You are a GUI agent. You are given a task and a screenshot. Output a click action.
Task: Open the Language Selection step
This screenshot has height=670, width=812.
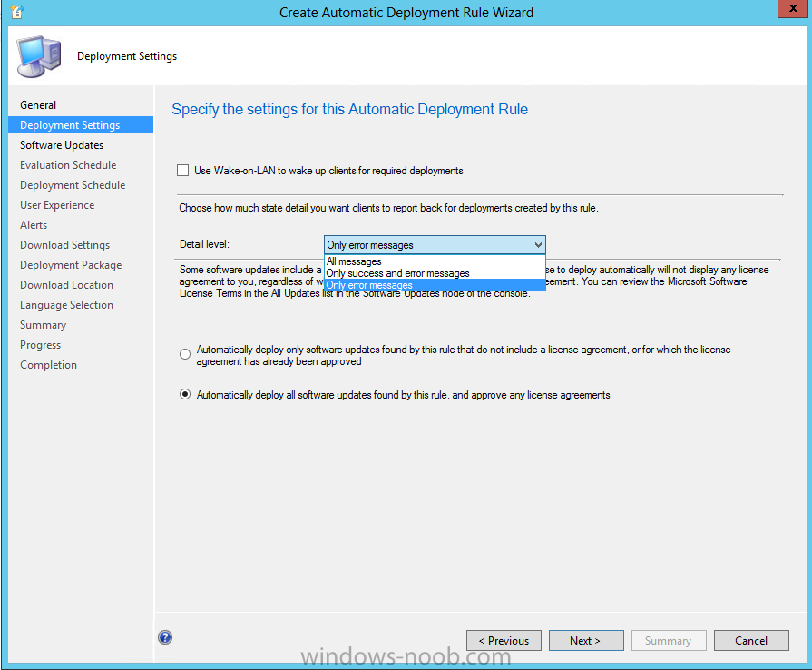coord(67,305)
